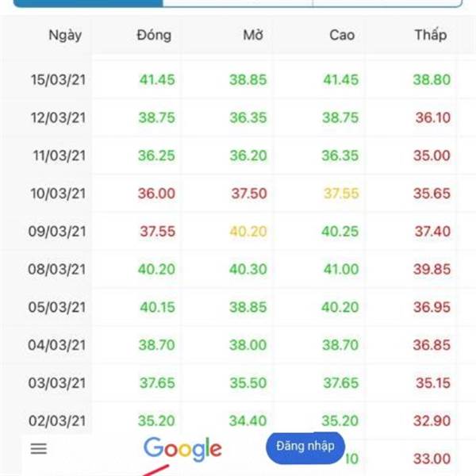The width and height of the screenshot is (476, 476).
Task: Select the 08/03/21 date cell
Action: [57, 269]
